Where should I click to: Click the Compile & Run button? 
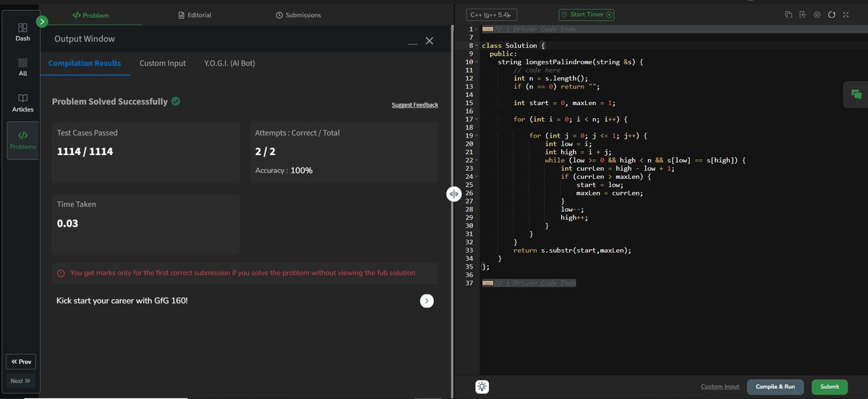(x=775, y=387)
